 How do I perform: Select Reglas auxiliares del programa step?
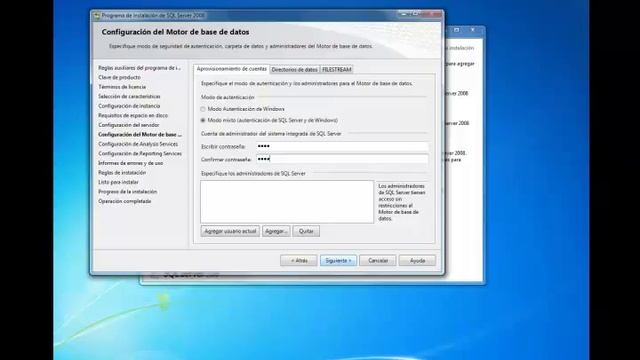139,68
